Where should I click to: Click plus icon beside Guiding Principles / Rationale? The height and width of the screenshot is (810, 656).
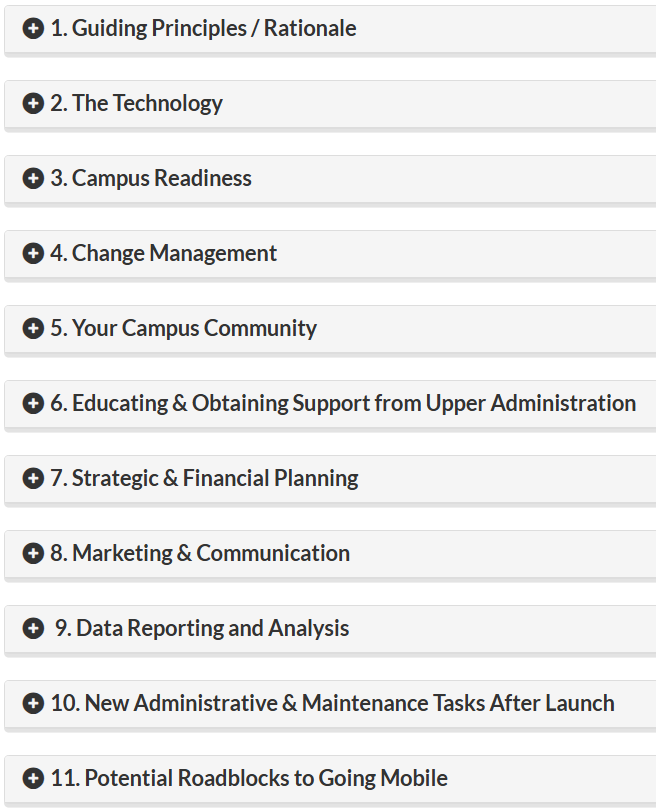(33, 28)
